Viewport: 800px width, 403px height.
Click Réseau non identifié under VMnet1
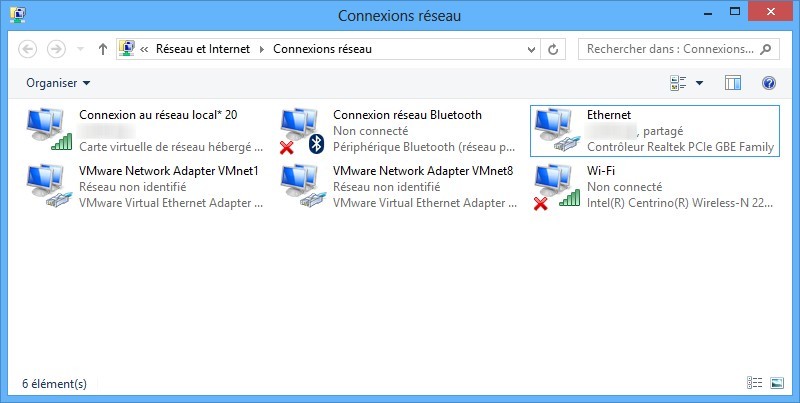point(133,187)
